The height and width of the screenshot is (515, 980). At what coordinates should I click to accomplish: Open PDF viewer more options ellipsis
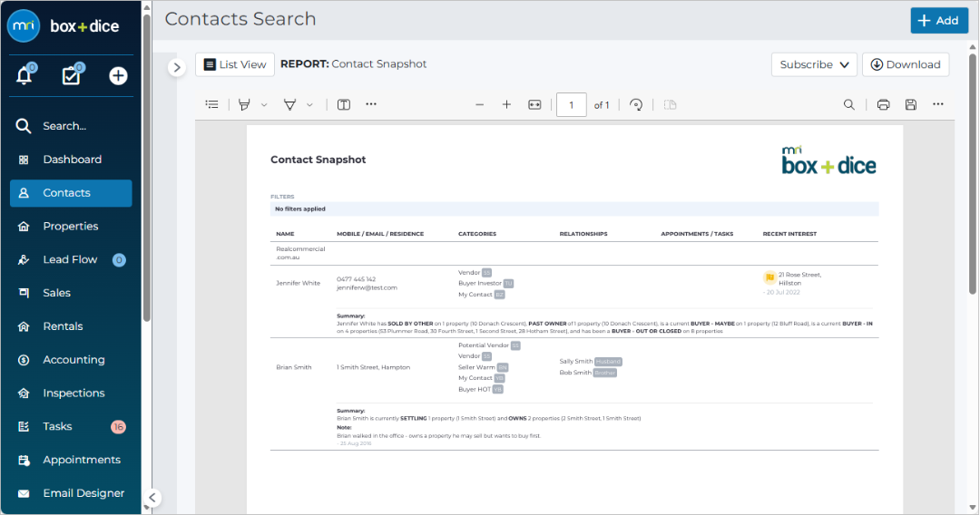(938, 104)
